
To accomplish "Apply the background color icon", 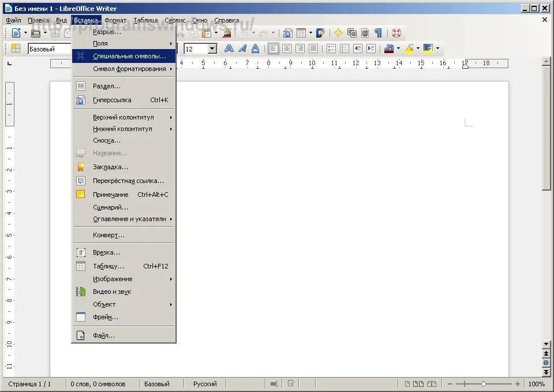I will coord(428,48).
